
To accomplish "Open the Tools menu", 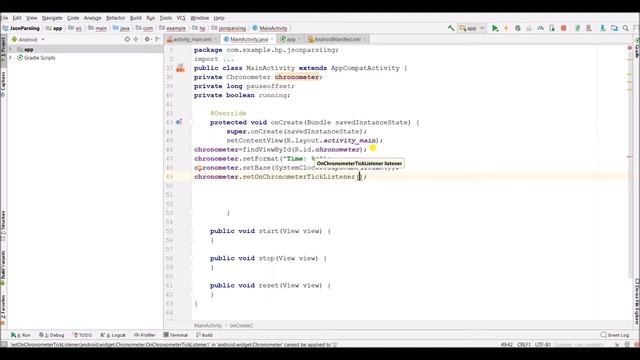I will (166, 18).
